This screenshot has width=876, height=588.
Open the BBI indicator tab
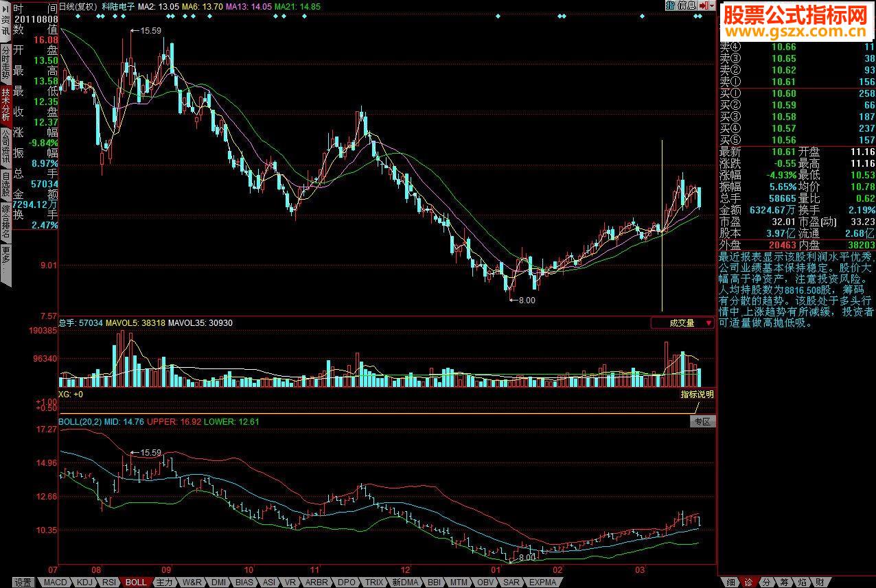435,583
